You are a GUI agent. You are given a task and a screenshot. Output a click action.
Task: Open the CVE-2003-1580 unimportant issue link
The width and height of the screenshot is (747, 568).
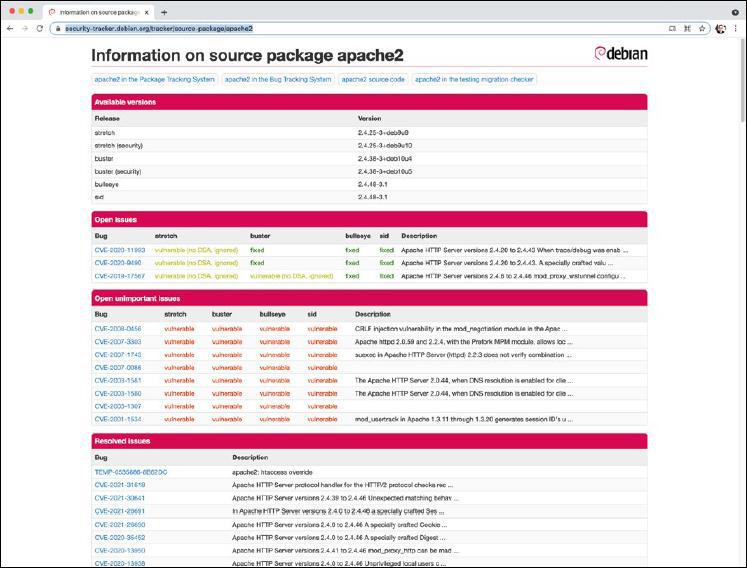pos(118,394)
